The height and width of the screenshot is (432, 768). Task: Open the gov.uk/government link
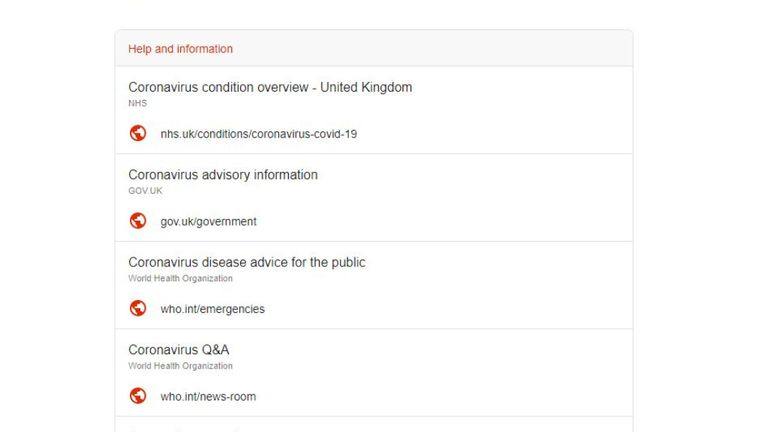[208, 222]
